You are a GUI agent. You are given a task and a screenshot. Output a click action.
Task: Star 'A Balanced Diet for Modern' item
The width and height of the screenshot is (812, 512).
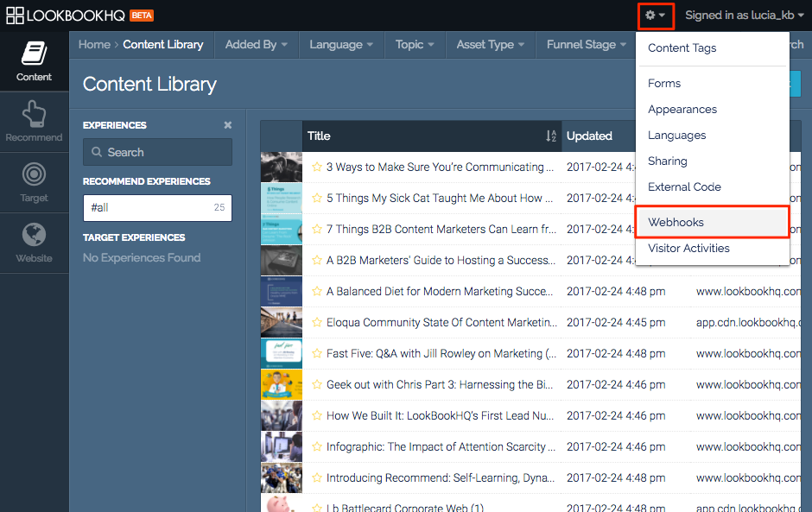(317, 291)
